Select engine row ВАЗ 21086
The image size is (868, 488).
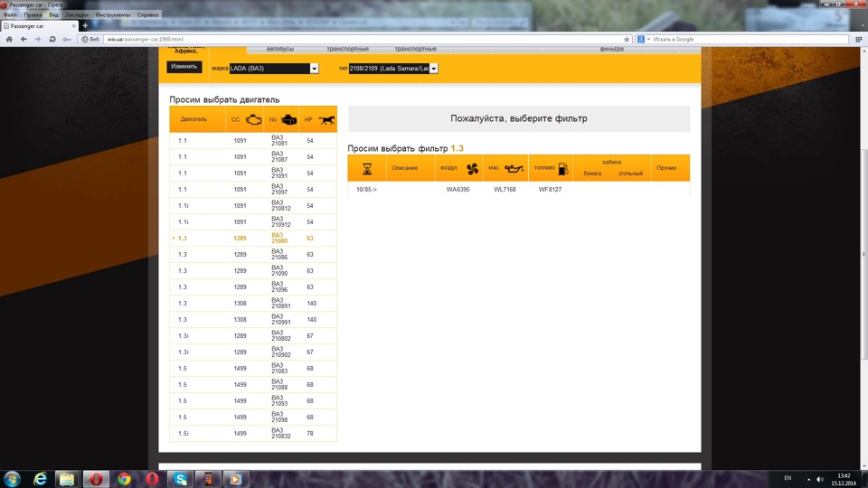pyautogui.click(x=253, y=255)
